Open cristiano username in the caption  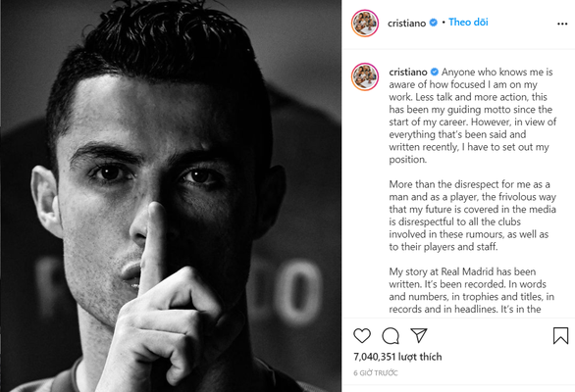tap(408, 72)
